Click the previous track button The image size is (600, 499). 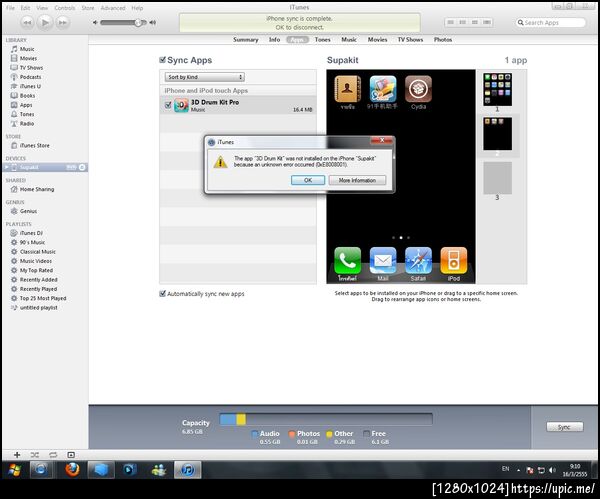point(27,23)
